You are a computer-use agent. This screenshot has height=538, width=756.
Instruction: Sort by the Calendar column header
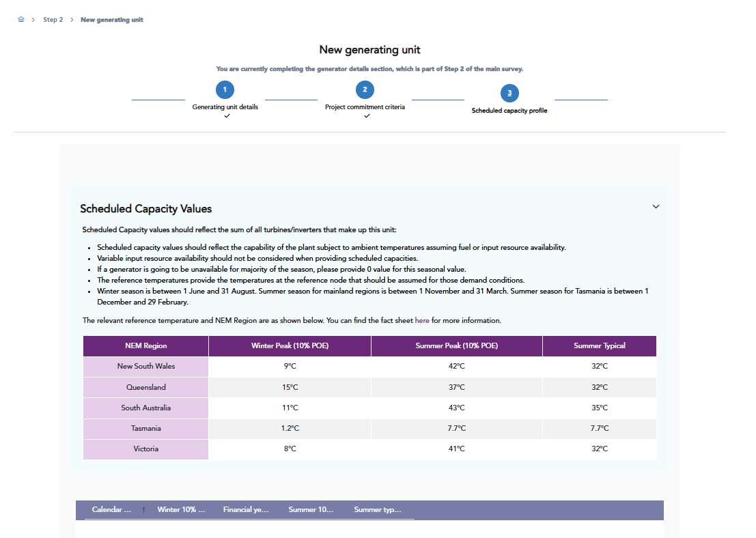point(111,510)
